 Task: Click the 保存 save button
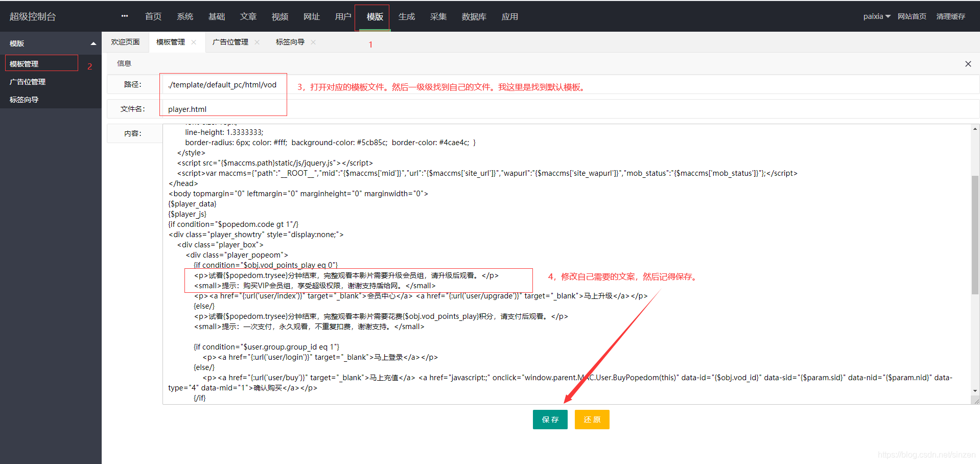pyautogui.click(x=550, y=420)
